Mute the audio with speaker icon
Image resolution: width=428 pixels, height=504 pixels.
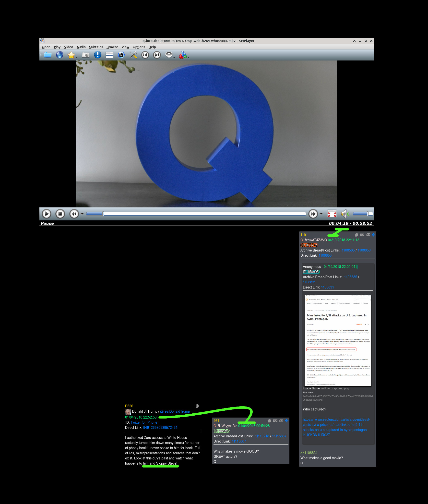click(345, 214)
